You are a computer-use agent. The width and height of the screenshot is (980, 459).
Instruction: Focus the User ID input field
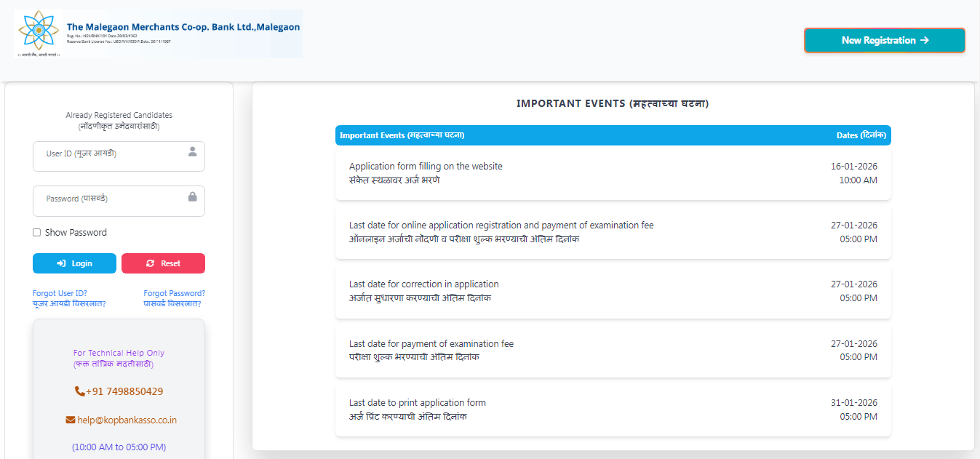pos(109,156)
